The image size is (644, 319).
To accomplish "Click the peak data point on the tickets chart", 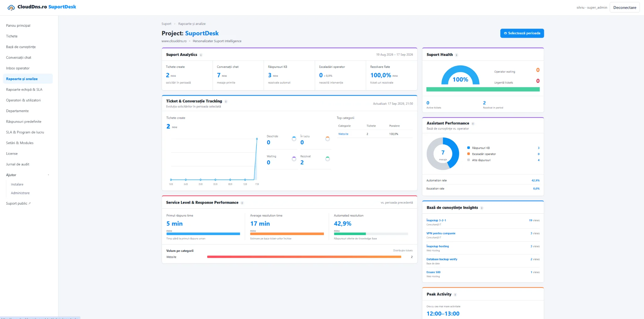I will point(257,139).
